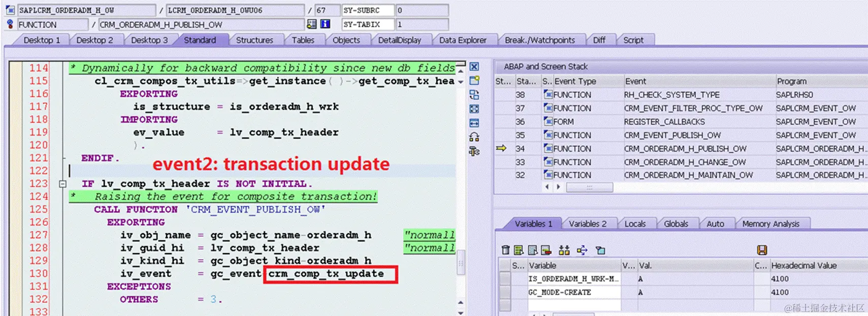Click the grey list export icon in the Variables toolbar
This screenshot has width=868, height=316.
pyautogui.click(x=533, y=250)
